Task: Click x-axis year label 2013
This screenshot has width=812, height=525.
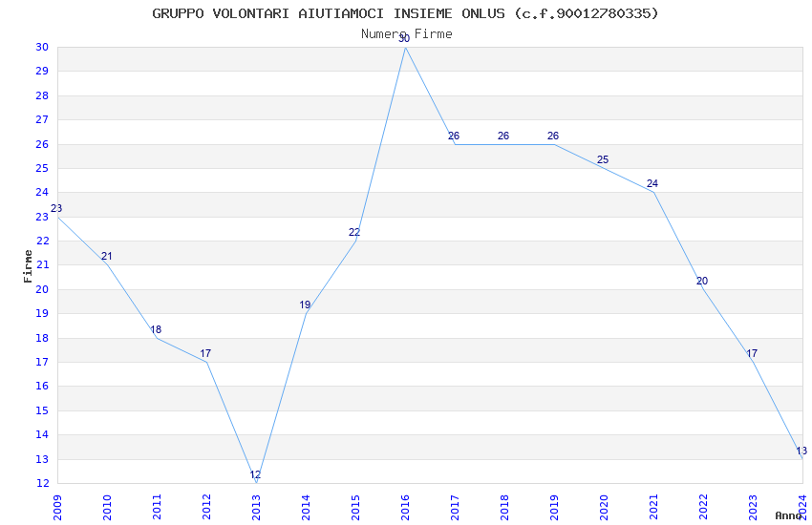Action: [x=256, y=507]
